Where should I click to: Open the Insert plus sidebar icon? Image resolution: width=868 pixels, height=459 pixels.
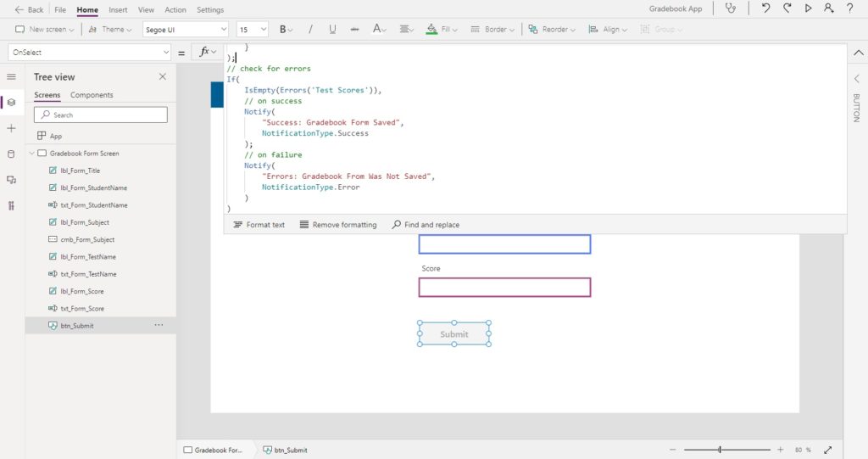(x=11, y=128)
